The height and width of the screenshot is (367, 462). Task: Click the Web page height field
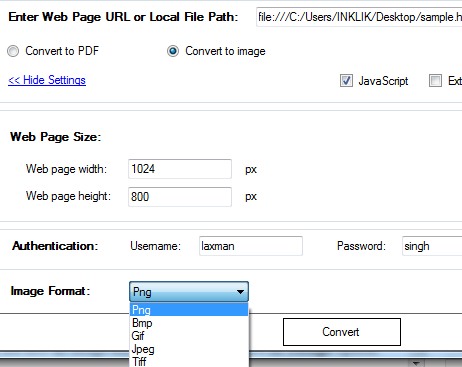(180, 197)
